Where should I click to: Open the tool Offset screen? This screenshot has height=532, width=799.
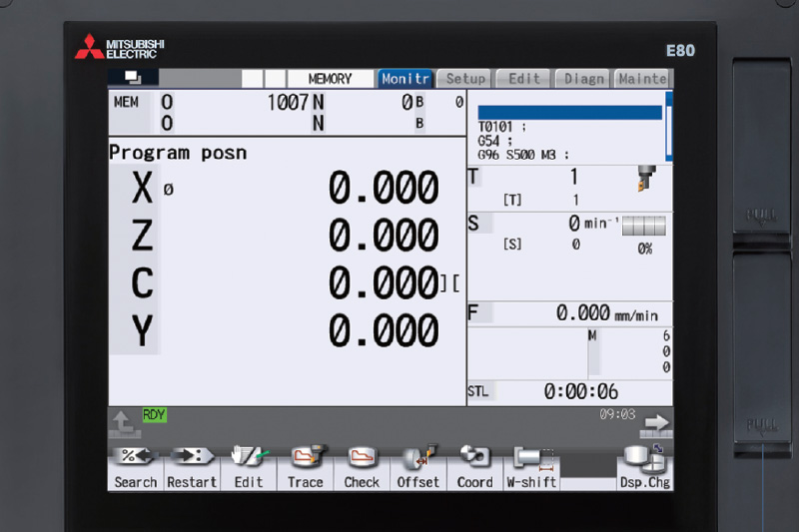[x=417, y=466]
